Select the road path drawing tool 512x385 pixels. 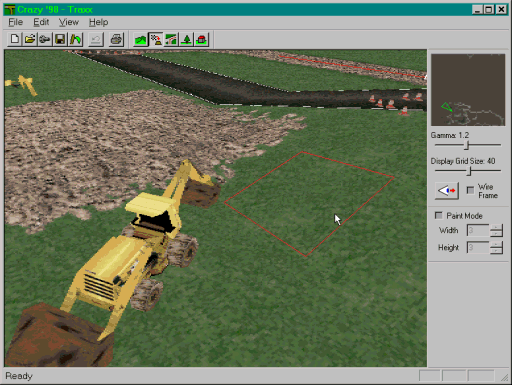(x=171, y=39)
